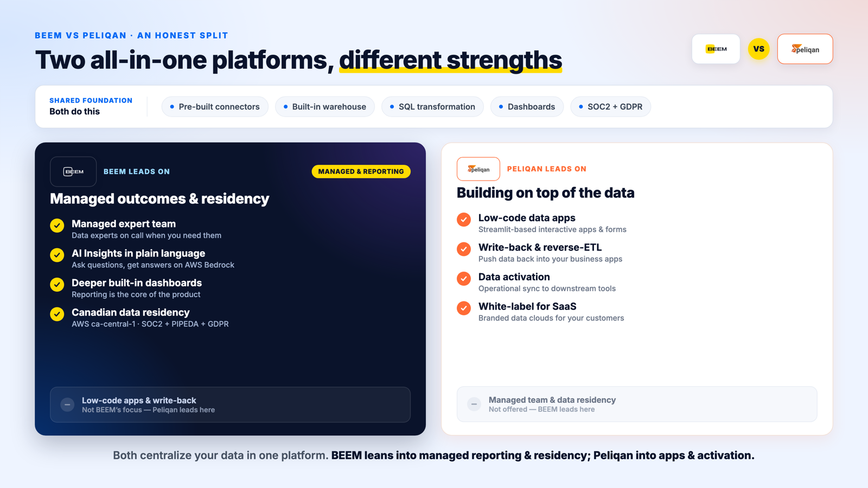Click 'AI Insights in plain language' title

(138, 253)
